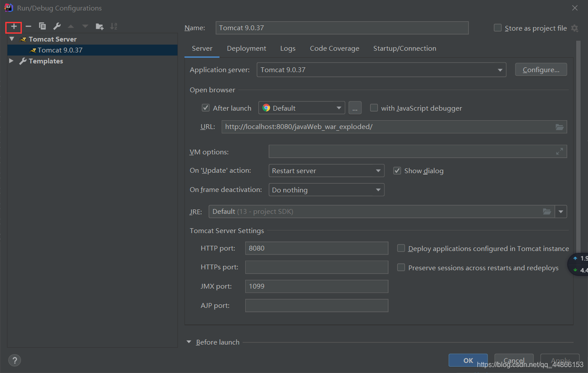
Task: Browse JRE folder icon
Action: (x=547, y=212)
